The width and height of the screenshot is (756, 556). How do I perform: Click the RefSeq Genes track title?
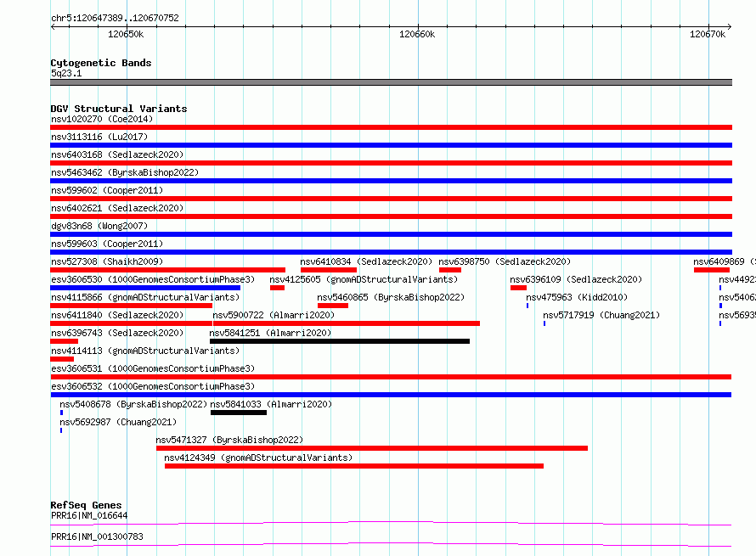(86, 505)
